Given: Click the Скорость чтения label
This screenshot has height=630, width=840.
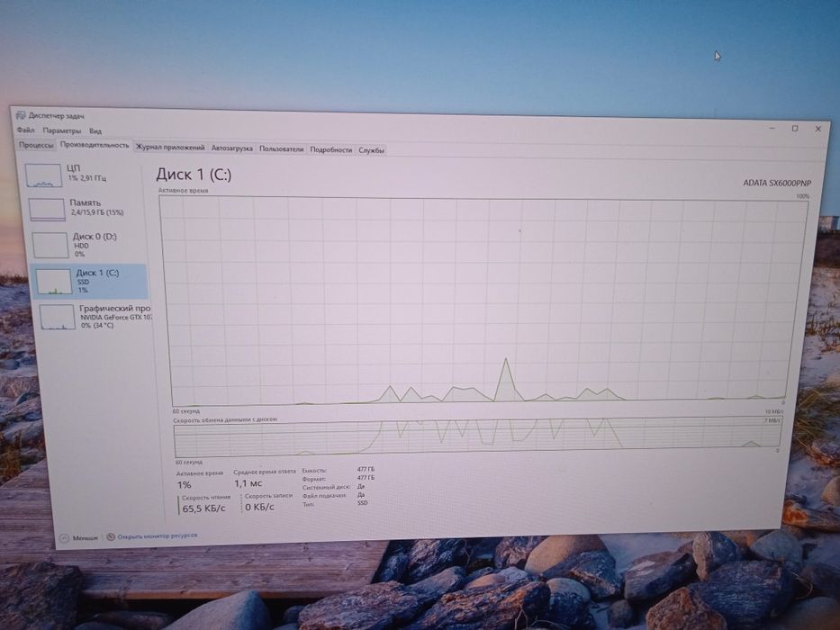Looking at the screenshot, I should click(205, 497).
